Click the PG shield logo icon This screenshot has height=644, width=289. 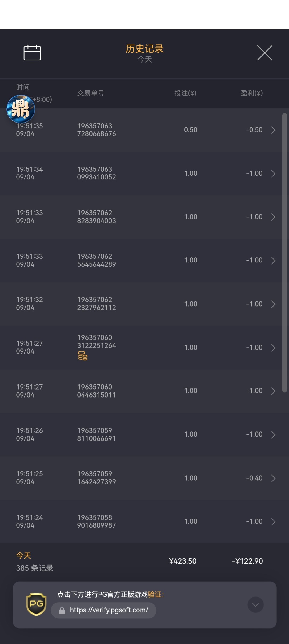coord(36,604)
